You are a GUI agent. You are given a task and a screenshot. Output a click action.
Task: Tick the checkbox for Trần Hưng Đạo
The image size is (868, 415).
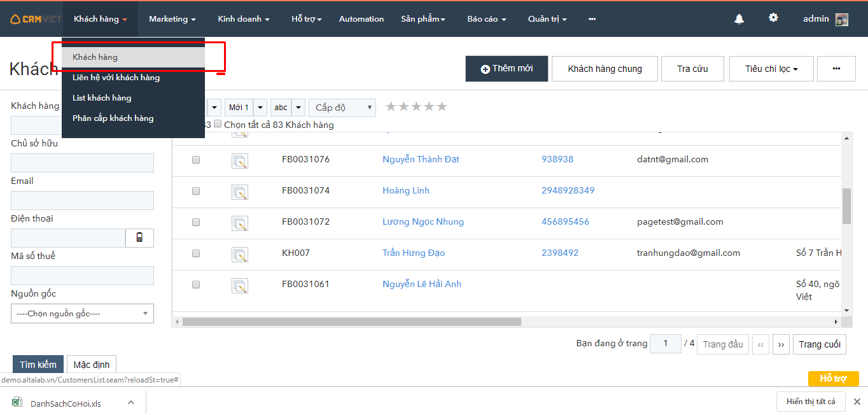click(x=196, y=253)
